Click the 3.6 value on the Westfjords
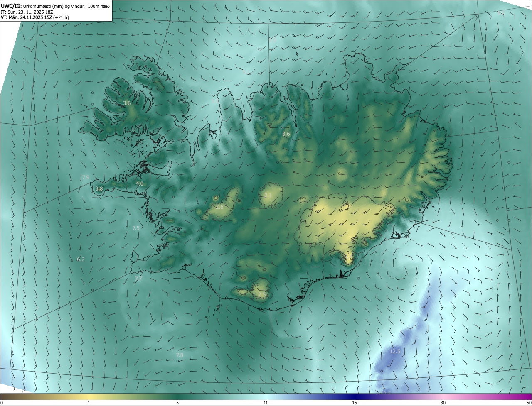 pos(127,103)
